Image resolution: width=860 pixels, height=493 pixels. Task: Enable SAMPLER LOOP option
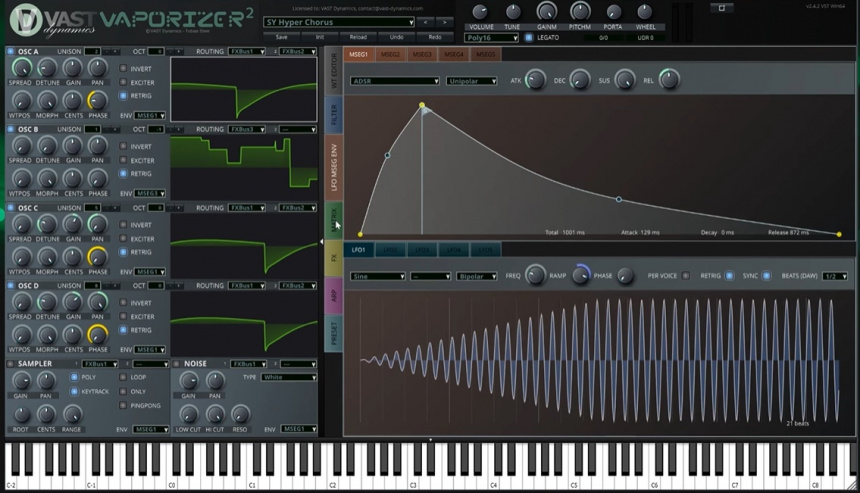click(123, 377)
